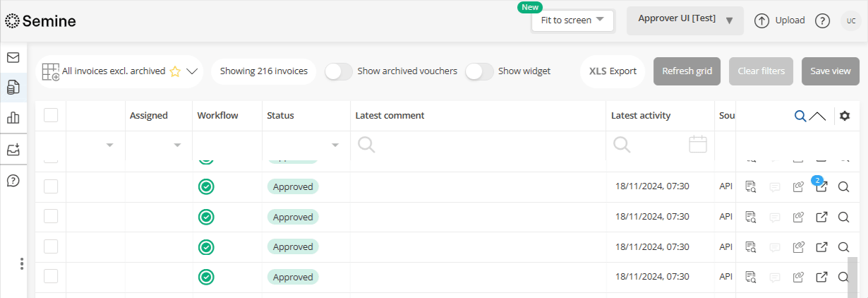Click the Refresh grid button

[687, 71]
